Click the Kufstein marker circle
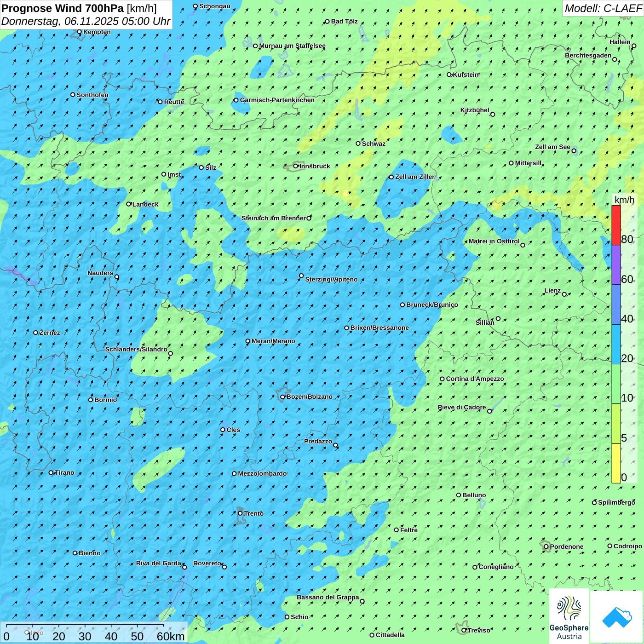Image resolution: width=644 pixels, height=644 pixels. [449, 75]
